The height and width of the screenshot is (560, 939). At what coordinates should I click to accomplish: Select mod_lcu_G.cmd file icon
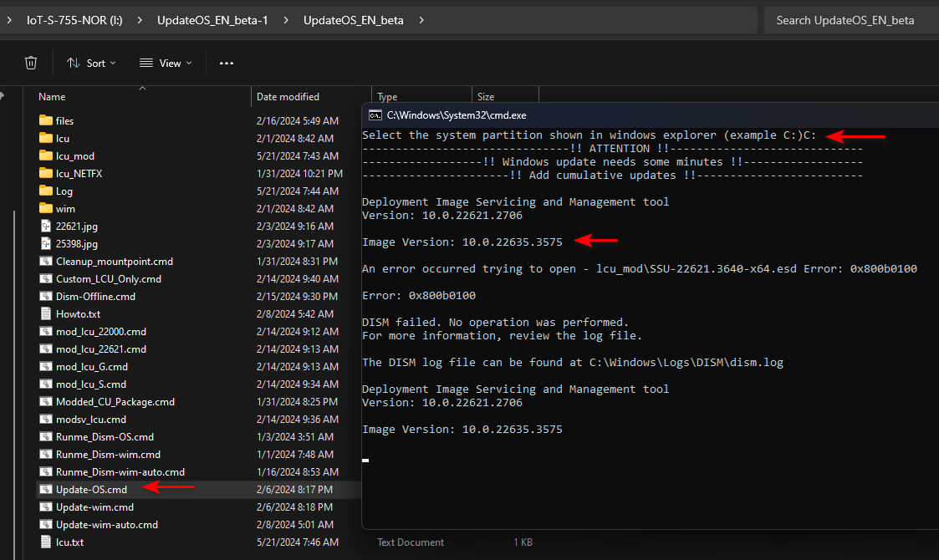coord(45,367)
